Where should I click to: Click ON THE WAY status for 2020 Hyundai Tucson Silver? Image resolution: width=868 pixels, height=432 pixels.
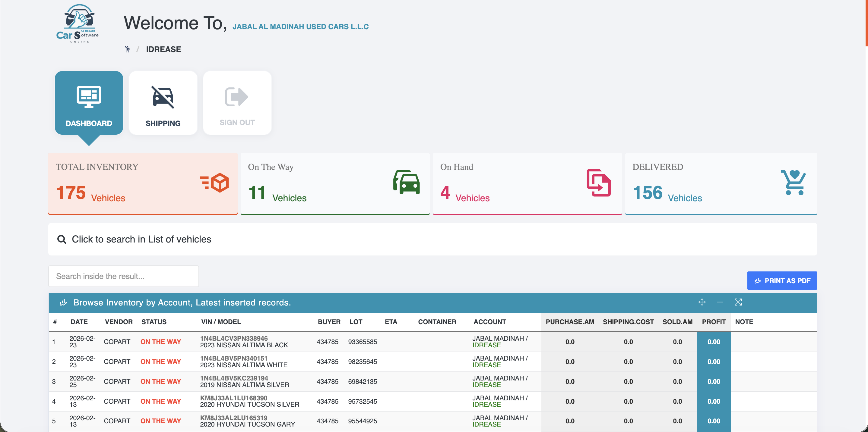pyautogui.click(x=161, y=401)
